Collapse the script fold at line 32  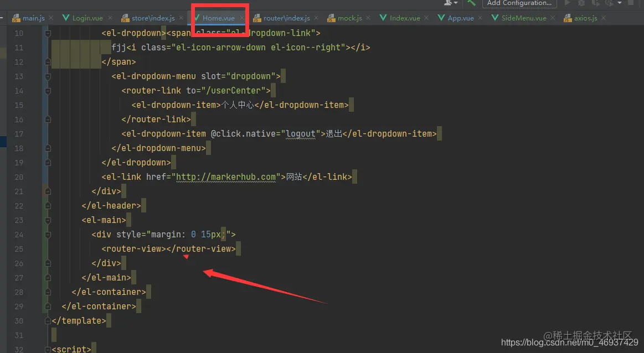click(x=48, y=350)
